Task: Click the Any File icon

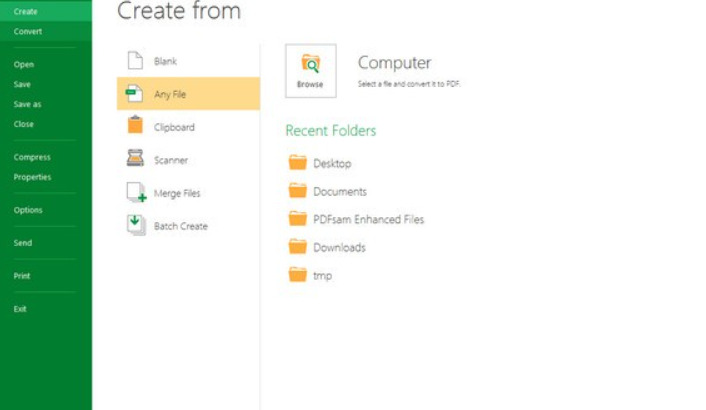Action: pyautogui.click(x=134, y=93)
